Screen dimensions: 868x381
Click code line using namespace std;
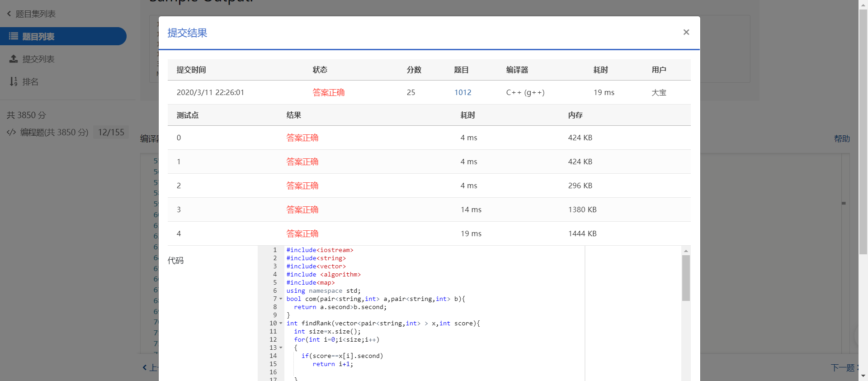[x=323, y=291]
